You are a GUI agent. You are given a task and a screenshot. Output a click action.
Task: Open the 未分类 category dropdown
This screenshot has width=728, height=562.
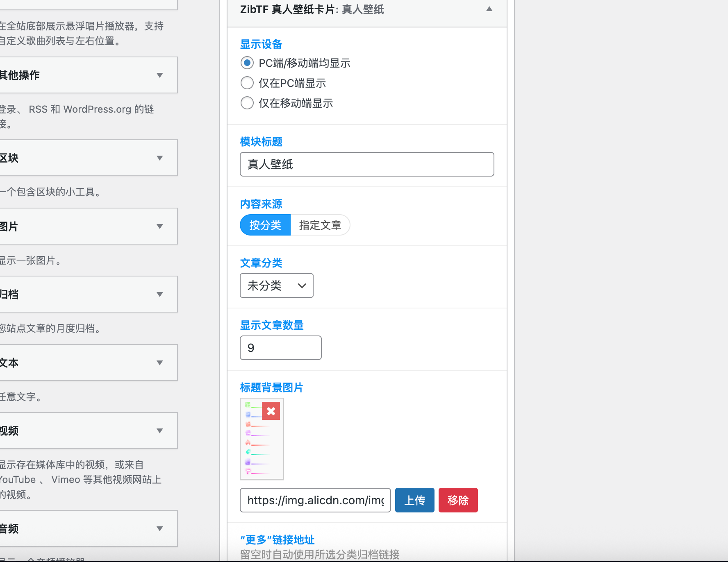pyautogui.click(x=276, y=286)
